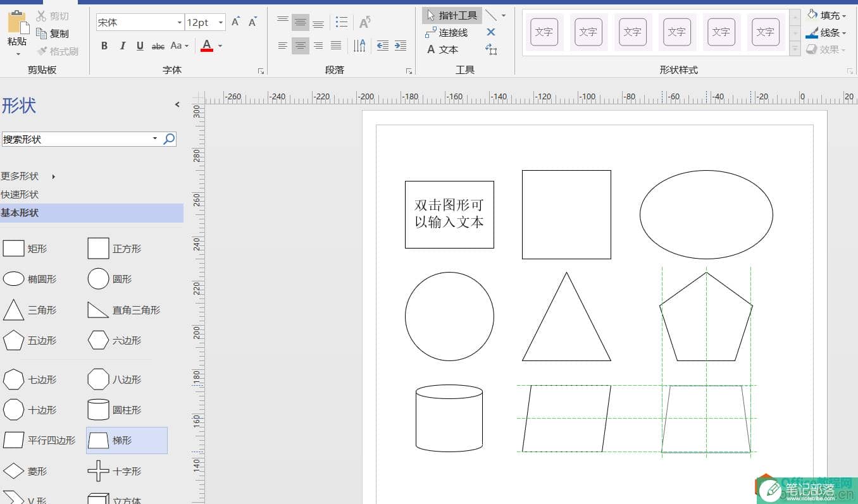
Task: Expand the shape styles gallery
Action: pos(795,49)
